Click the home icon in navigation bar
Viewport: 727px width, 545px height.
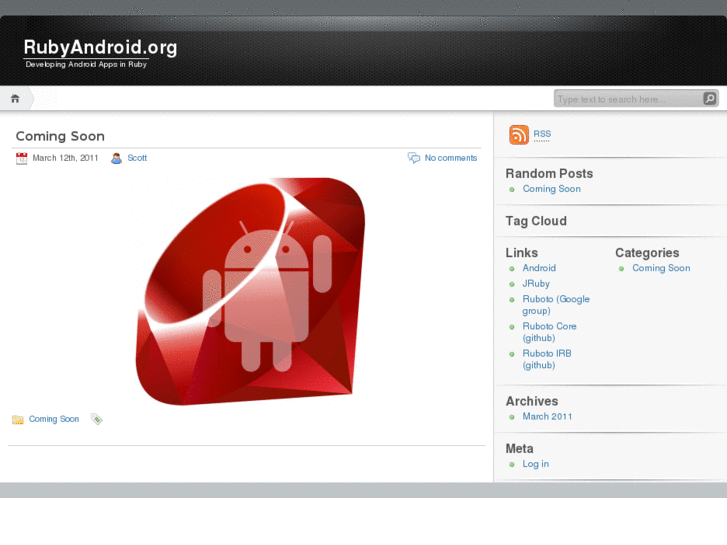15,98
